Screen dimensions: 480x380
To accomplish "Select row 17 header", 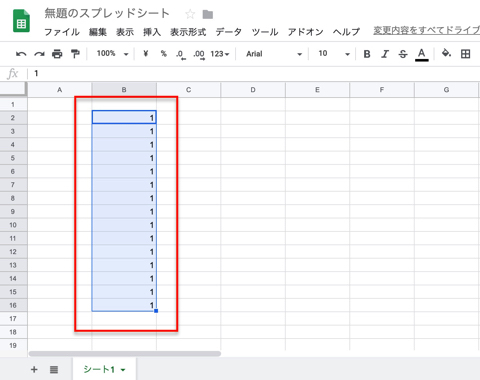I will (x=13, y=319).
